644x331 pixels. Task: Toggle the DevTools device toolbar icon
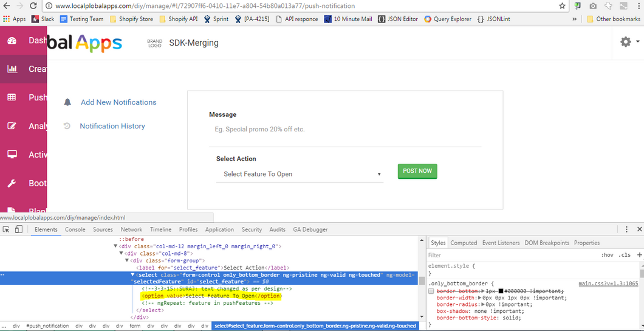click(x=19, y=229)
